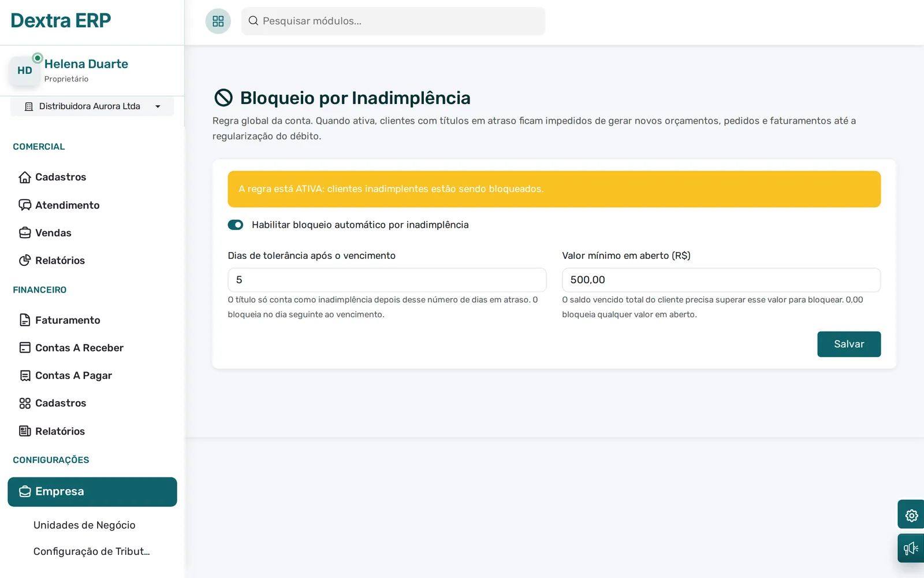Toggle automatic delinquency blocking switch
The height and width of the screenshot is (578, 924).
(236, 225)
